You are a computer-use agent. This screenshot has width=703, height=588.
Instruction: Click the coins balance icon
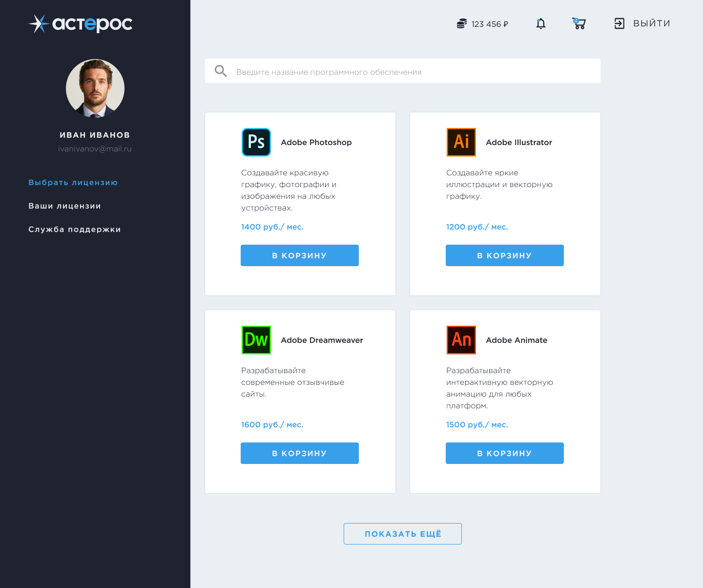pos(462,23)
